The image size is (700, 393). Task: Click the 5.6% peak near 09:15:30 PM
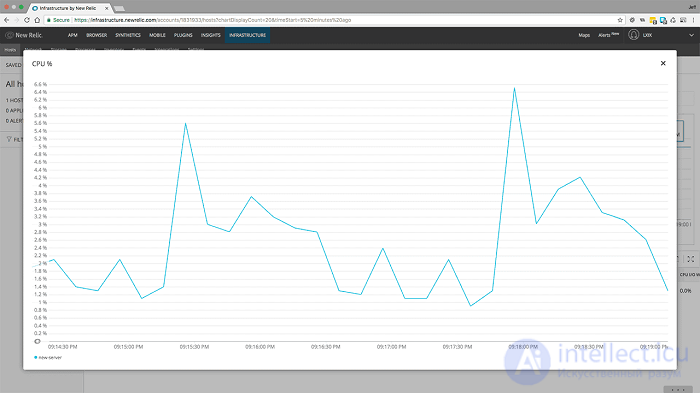click(x=185, y=123)
